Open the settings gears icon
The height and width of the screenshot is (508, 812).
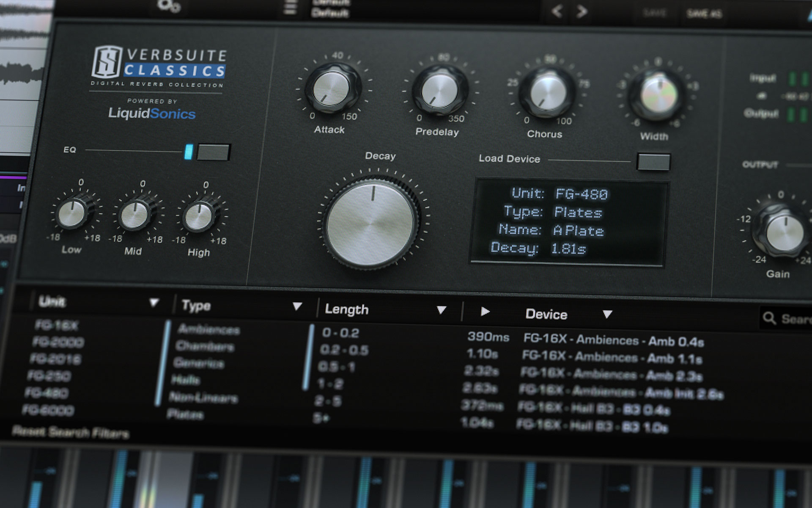169,6
